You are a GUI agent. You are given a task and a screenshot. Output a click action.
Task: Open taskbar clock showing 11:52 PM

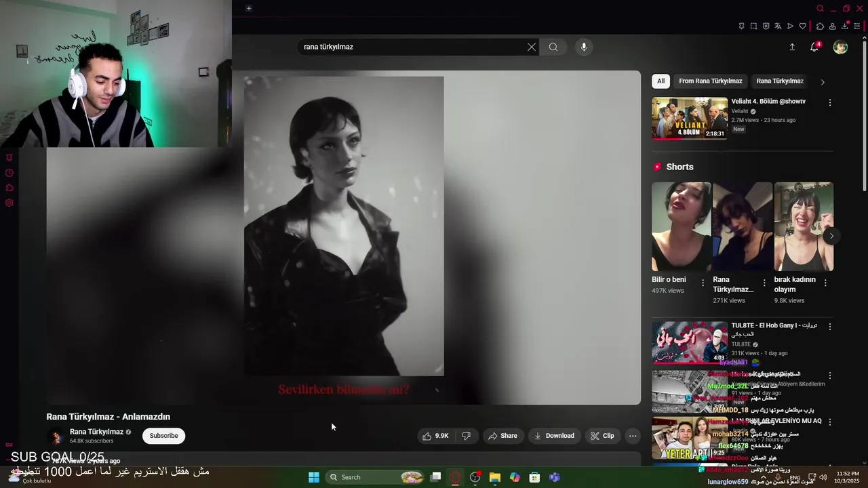[x=848, y=477]
